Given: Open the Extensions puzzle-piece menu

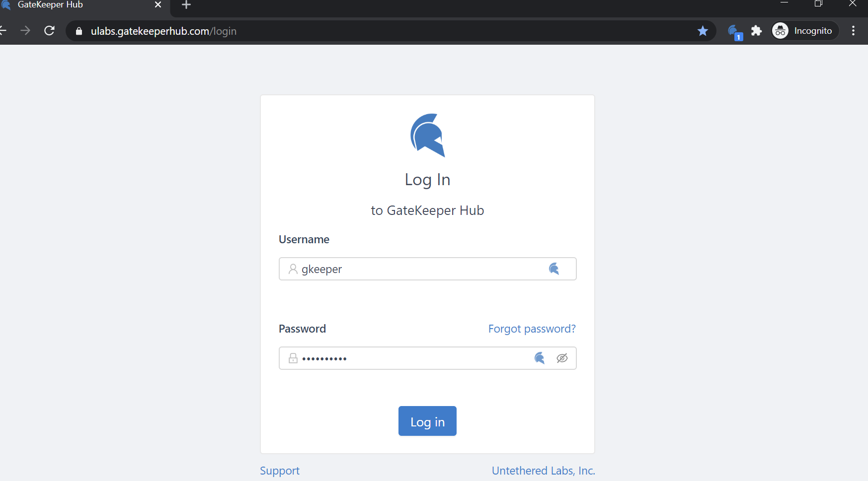Looking at the screenshot, I should tap(756, 31).
